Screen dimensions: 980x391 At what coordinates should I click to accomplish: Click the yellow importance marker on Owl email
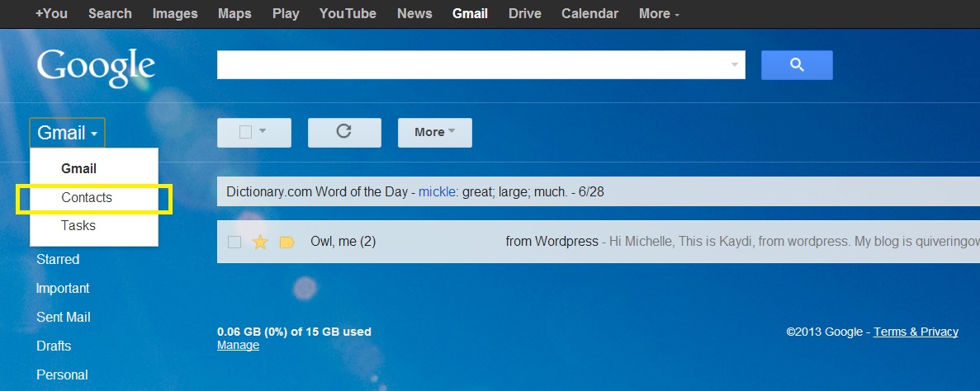[x=286, y=242]
